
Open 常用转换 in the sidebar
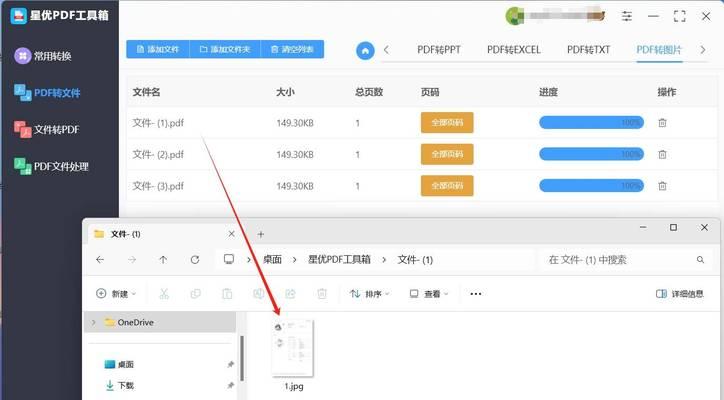pyautogui.click(x=43, y=56)
